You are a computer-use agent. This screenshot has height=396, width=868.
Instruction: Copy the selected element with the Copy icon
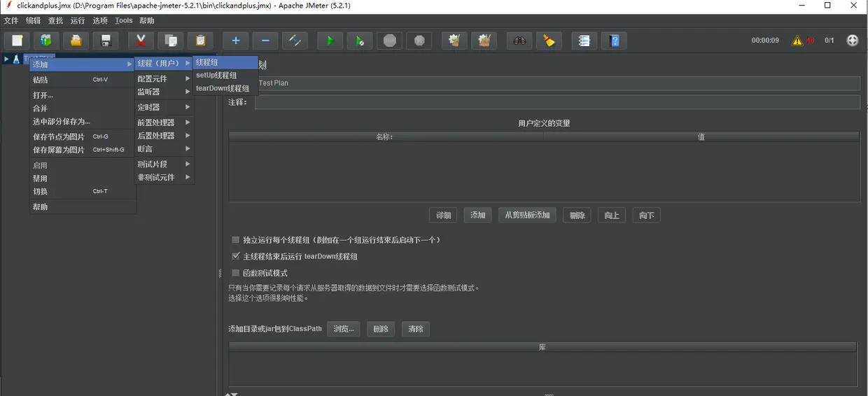[x=170, y=41]
